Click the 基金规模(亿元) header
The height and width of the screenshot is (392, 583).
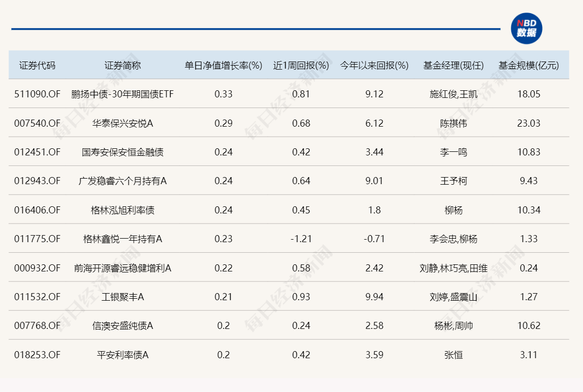coord(528,66)
